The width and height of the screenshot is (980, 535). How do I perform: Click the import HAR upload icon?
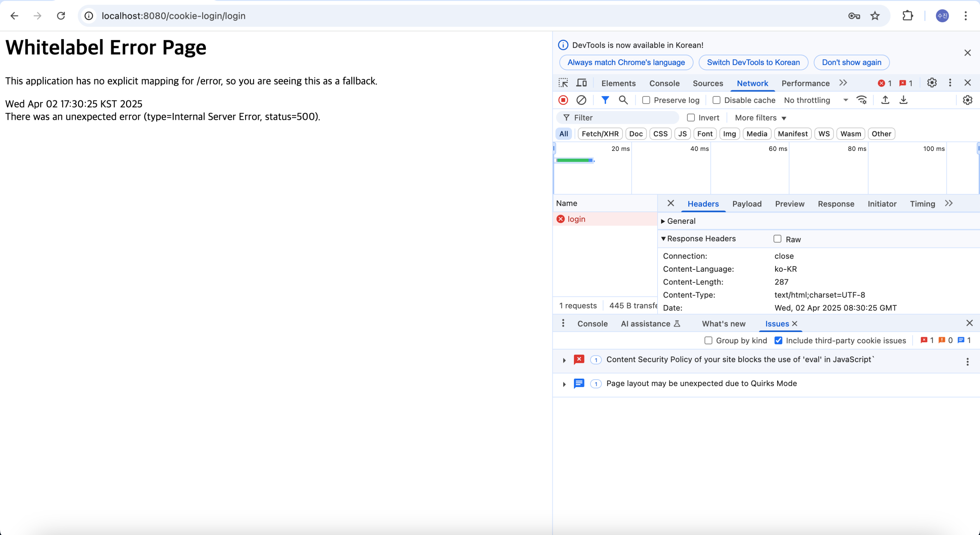pos(885,100)
